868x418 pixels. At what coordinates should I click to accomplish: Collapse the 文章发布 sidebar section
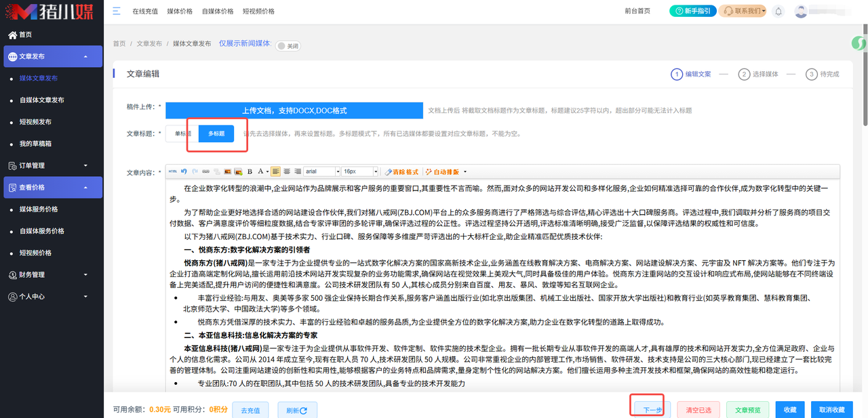pyautogui.click(x=53, y=56)
